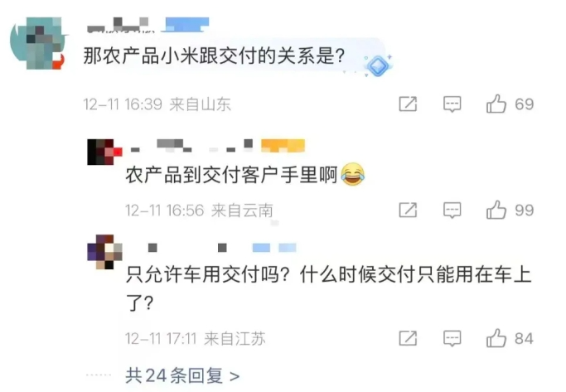Reply to the 16:39 comment from 山东
The width and height of the screenshot is (566, 392).
coord(452,104)
